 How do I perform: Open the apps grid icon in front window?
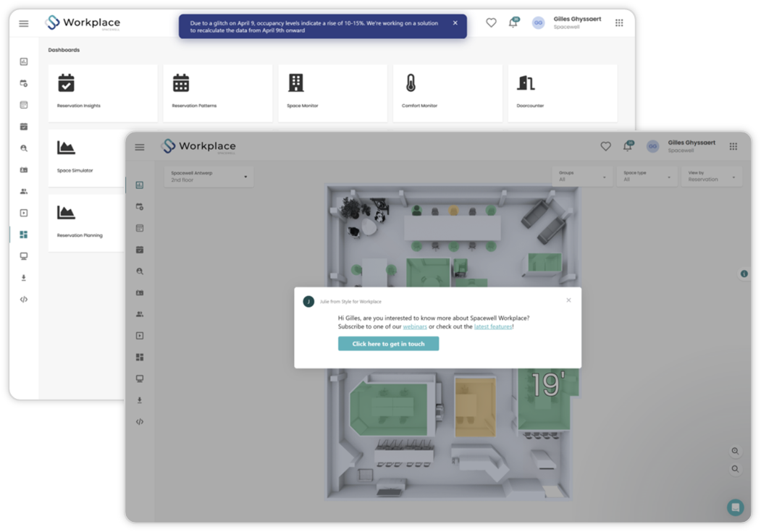click(733, 146)
